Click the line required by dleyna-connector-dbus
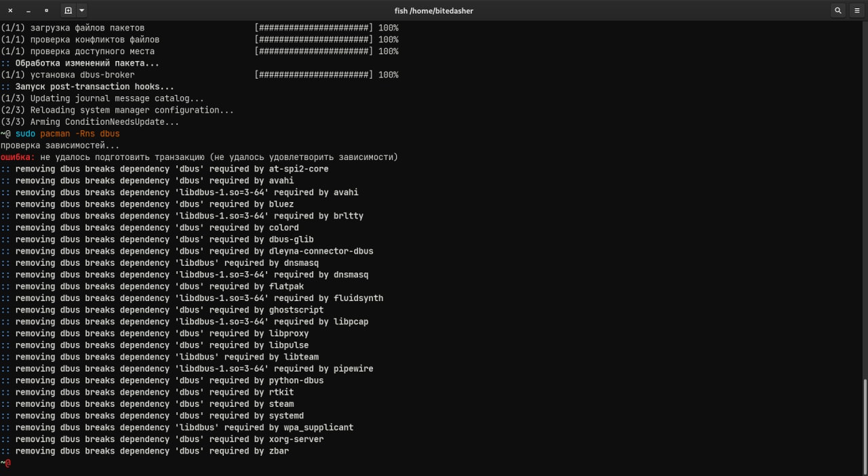Screen dimensions: 868x476 [186, 251]
